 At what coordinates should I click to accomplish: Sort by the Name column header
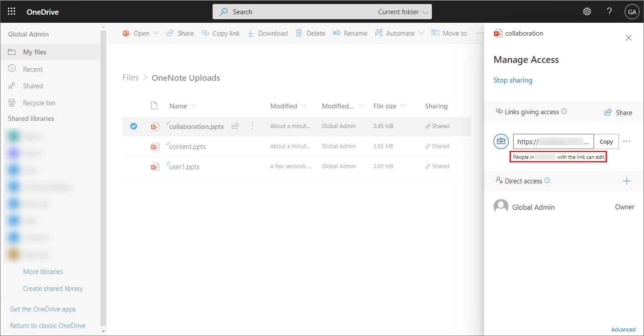pos(178,106)
